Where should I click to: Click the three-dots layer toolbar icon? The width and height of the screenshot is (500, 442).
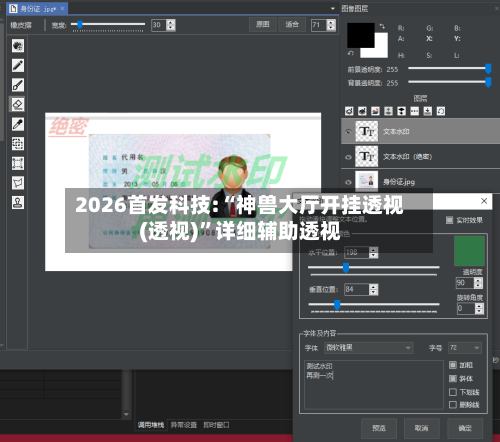click(415, 111)
